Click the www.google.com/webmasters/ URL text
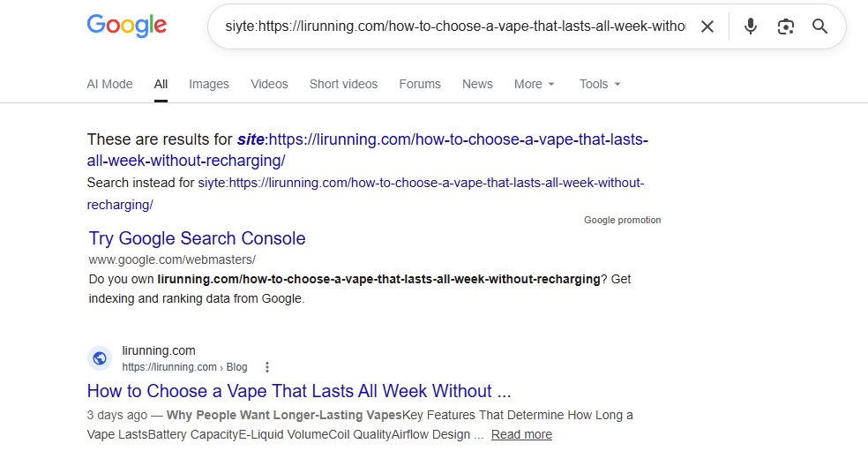Screen dimensions: 868x466 [x=172, y=259]
